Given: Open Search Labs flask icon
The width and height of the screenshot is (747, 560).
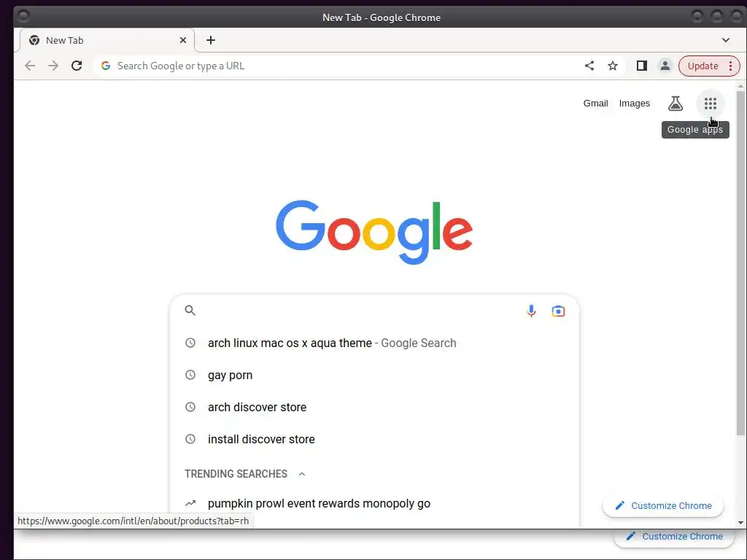Looking at the screenshot, I should [x=675, y=104].
